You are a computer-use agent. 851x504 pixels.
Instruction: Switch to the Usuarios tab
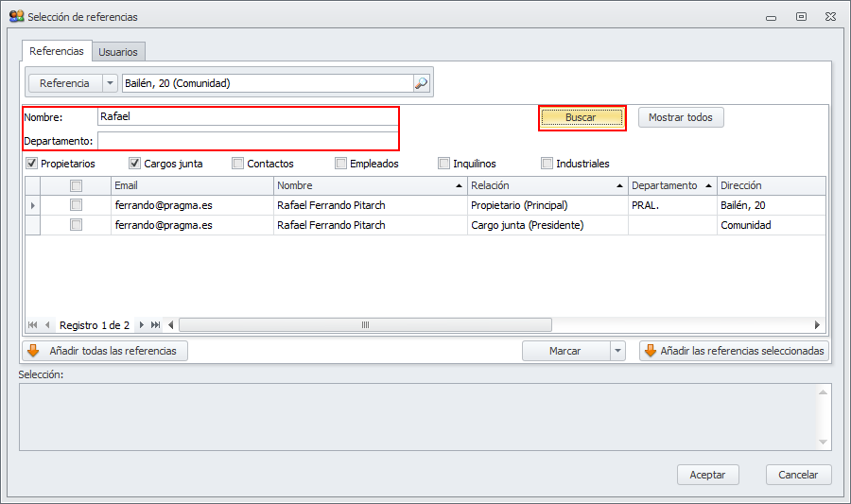[x=118, y=52]
